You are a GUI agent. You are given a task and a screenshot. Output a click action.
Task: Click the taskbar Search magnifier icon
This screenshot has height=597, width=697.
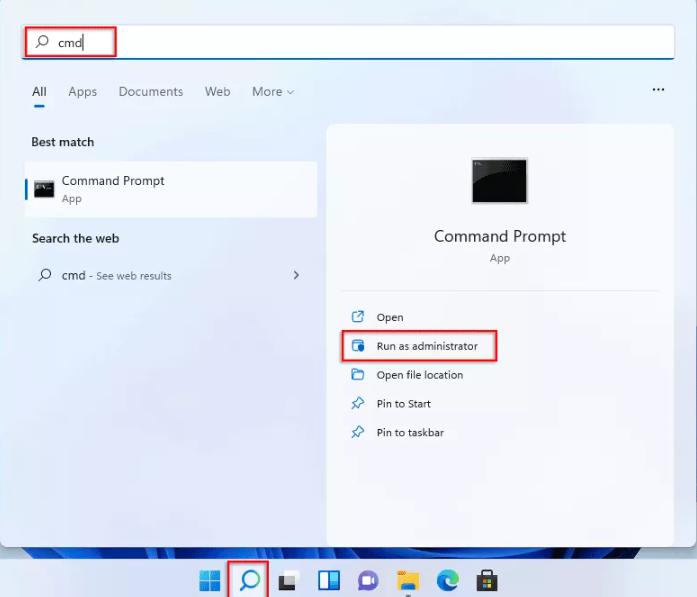tap(249, 581)
